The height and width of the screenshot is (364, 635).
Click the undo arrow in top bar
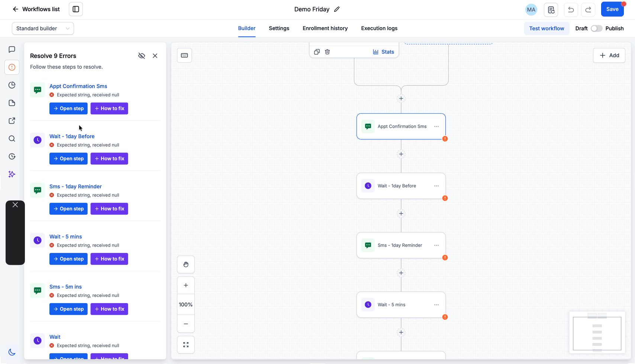click(x=571, y=10)
